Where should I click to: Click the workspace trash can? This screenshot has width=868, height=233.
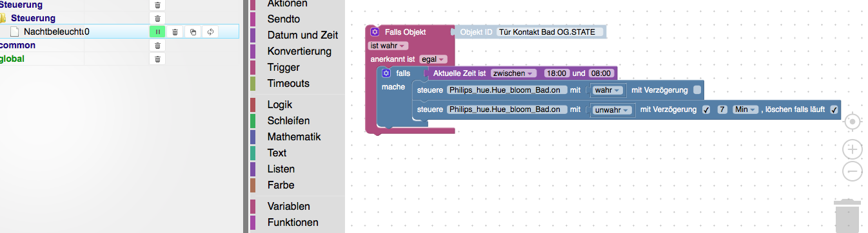847,214
